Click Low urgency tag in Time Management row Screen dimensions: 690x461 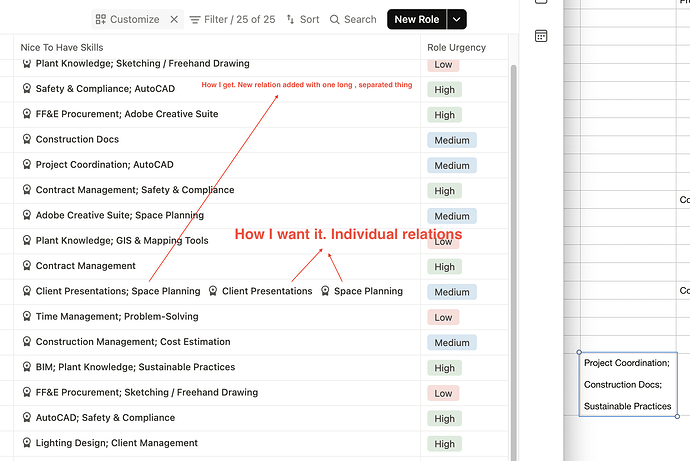pos(443,317)
